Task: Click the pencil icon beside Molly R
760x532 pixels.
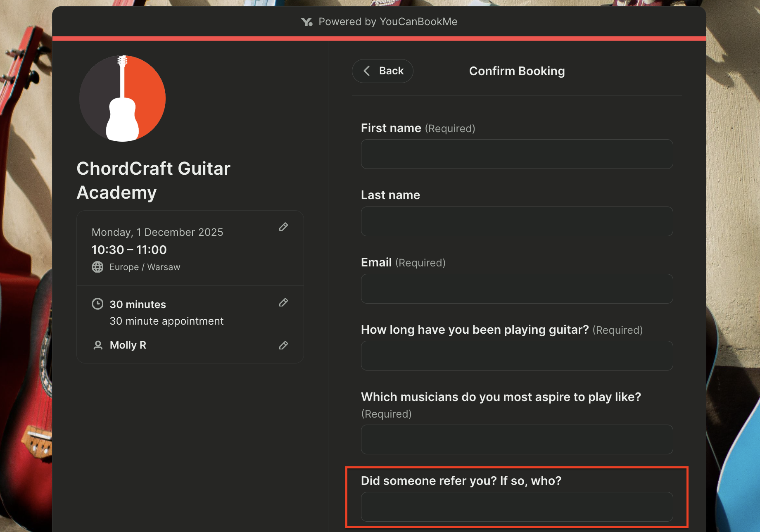Action: (283, 345)
